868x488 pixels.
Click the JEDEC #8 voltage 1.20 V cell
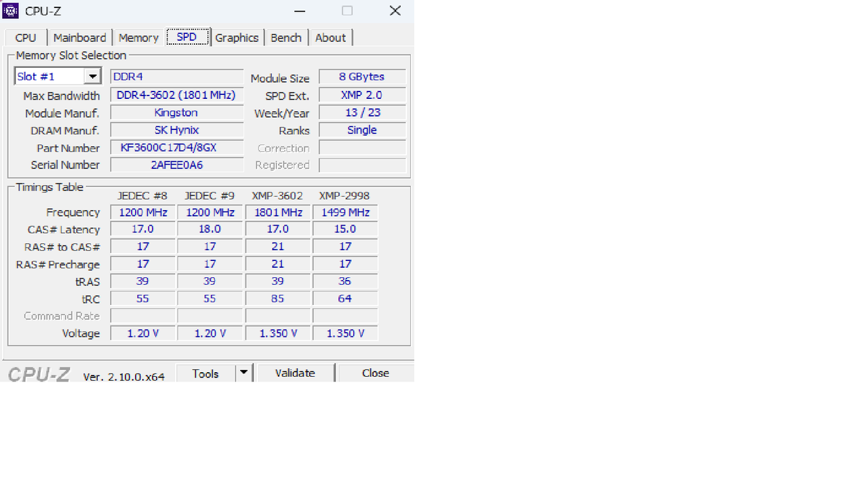142,333
